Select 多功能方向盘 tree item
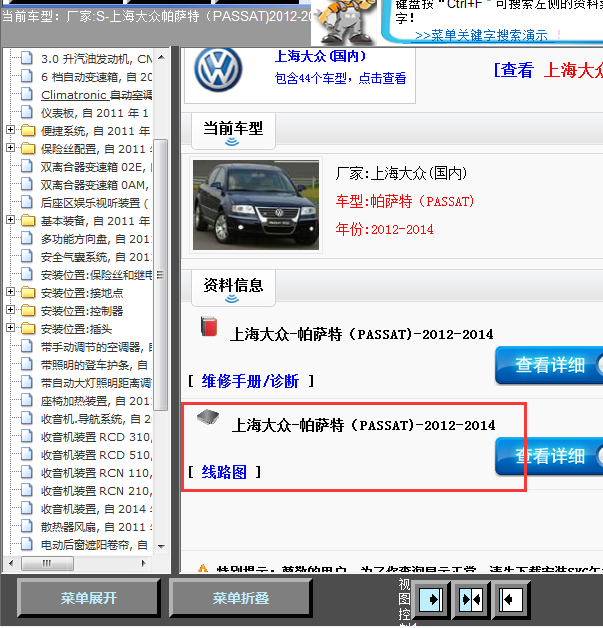603x628 pixels. click(96, 239)
